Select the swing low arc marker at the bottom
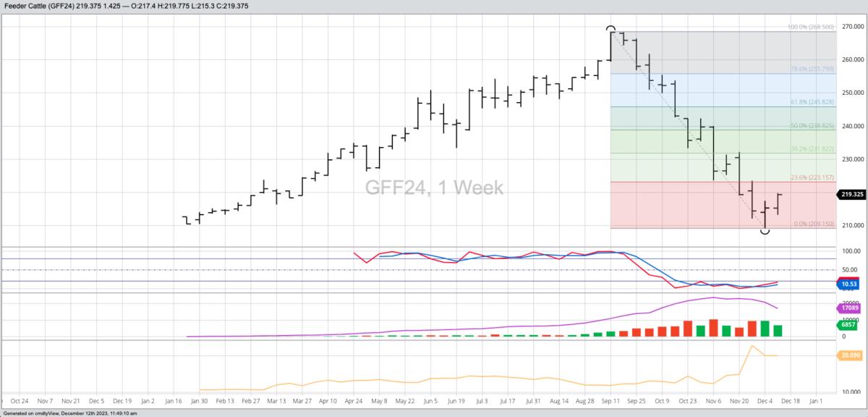Image resolution: width=868 pixels, height=417 pixels. (x=765, y=231)
